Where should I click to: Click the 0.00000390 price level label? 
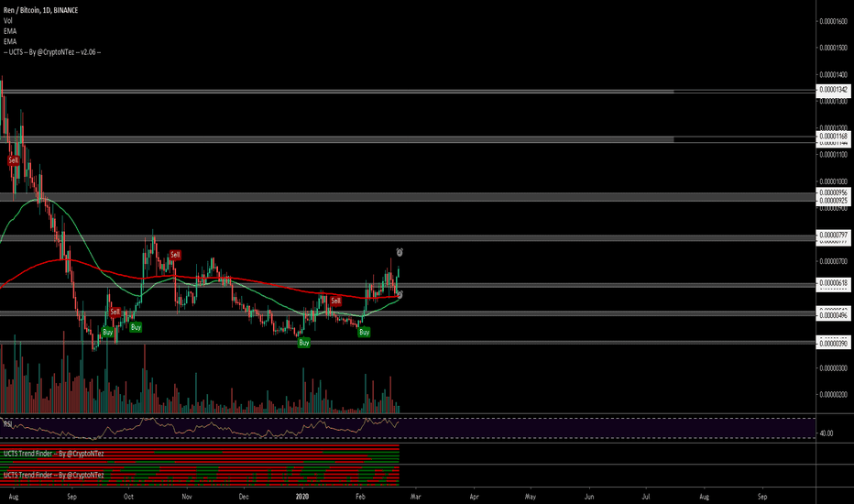(833, 344)
